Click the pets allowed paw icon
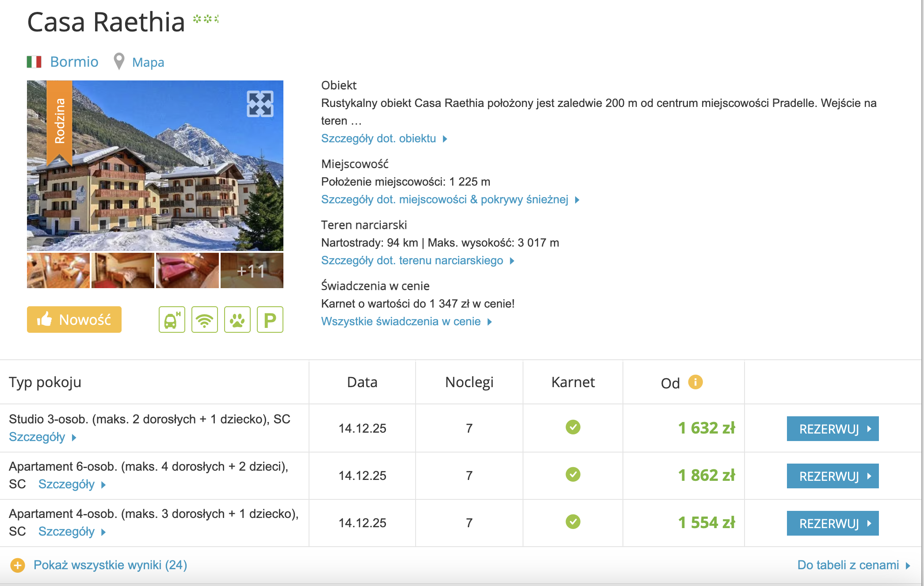 (237, 320)
